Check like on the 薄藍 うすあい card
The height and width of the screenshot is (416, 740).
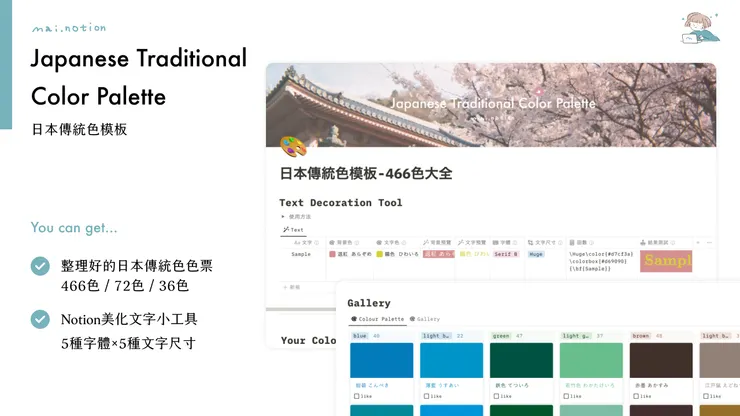click(x=426, y=397)
